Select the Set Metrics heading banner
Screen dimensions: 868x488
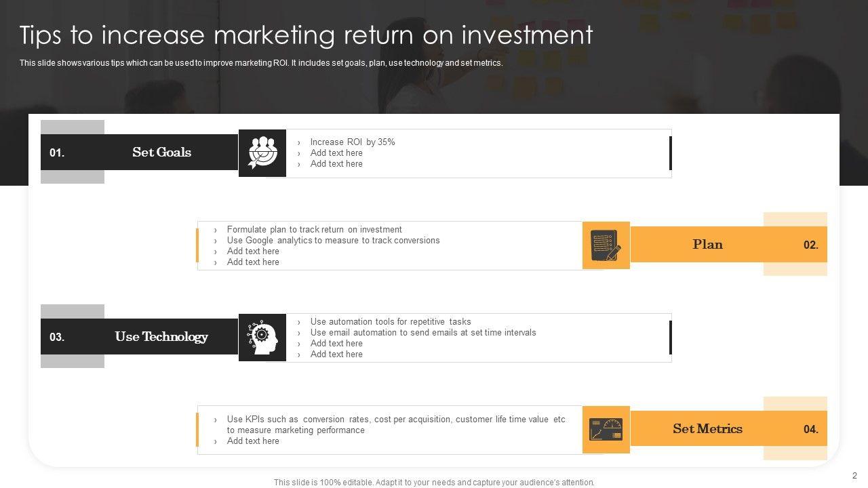(707, 429)
